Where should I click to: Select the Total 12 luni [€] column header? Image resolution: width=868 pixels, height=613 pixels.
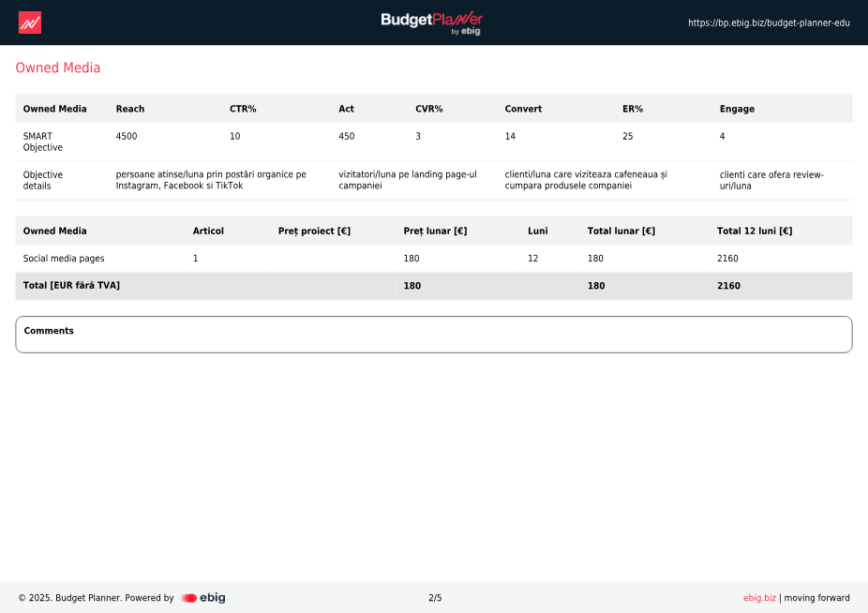(x=755, y=231)
